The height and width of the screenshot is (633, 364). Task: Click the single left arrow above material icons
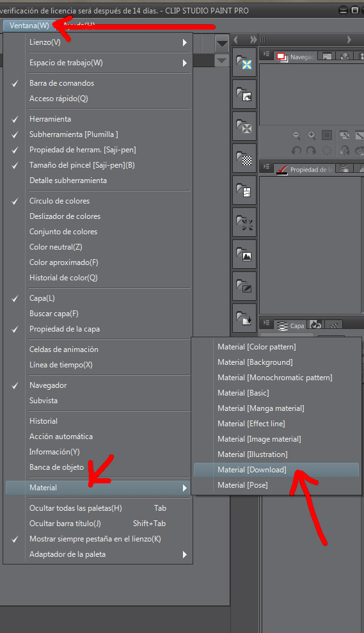(237, 40)
